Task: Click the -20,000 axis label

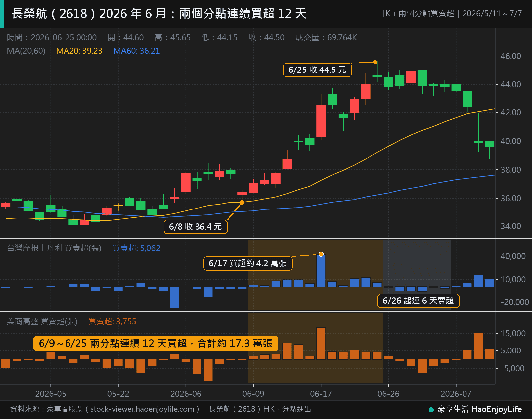Action: click(x=515, y=302)
